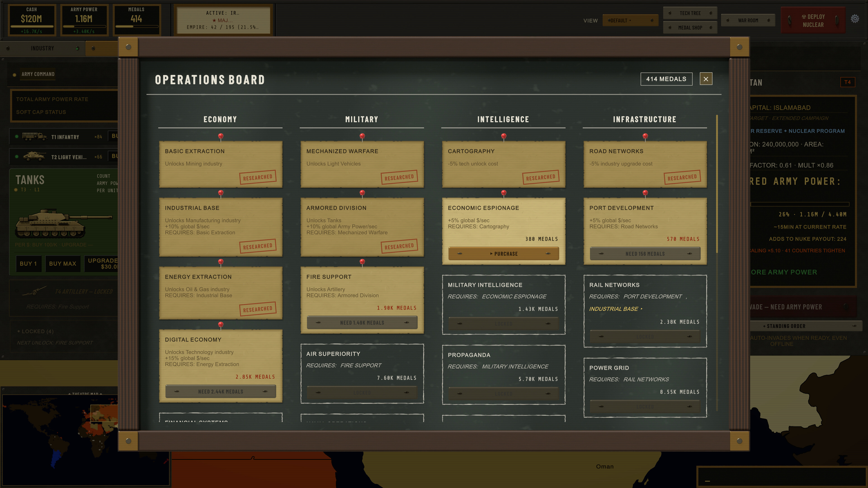Open the Tech Tree tab
This screenshot has width=868, height=488.
[x=690, y=13]
